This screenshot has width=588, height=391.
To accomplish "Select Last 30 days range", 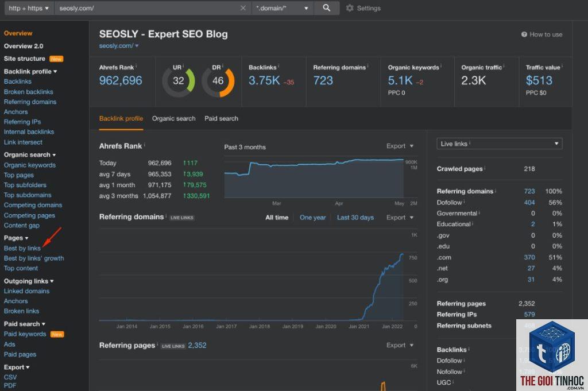I will click(355, 218).
